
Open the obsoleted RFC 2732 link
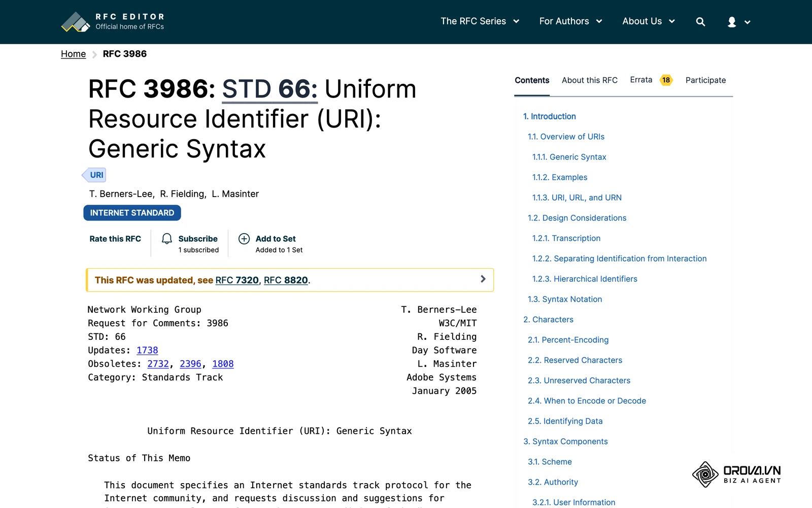coord(158,364)
